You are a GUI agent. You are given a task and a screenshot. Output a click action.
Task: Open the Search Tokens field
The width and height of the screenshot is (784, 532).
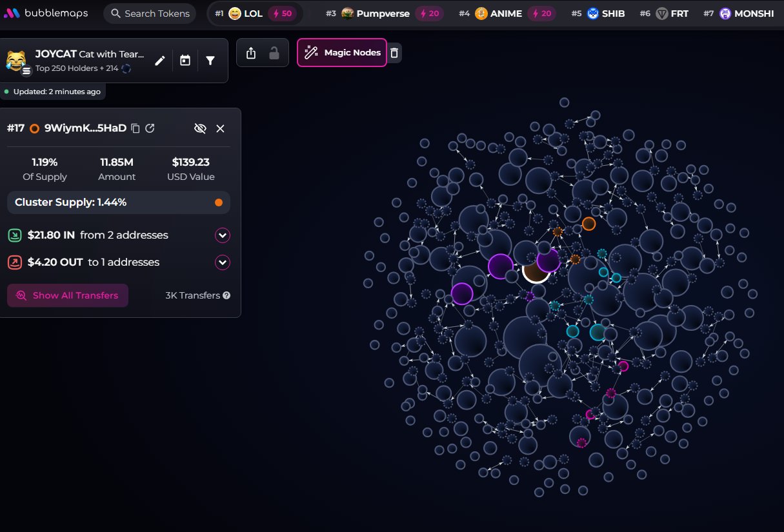150,13
